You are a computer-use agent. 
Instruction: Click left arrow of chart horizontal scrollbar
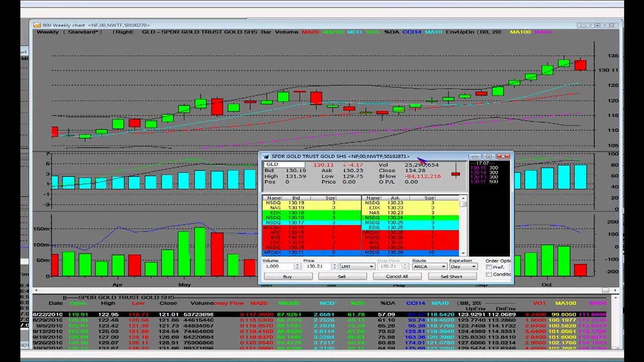coord(36,290)
